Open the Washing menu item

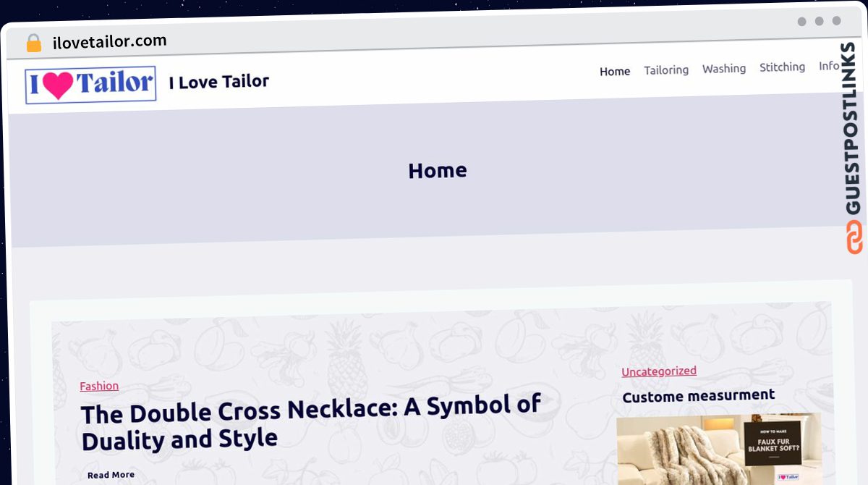tap(724, 68)
